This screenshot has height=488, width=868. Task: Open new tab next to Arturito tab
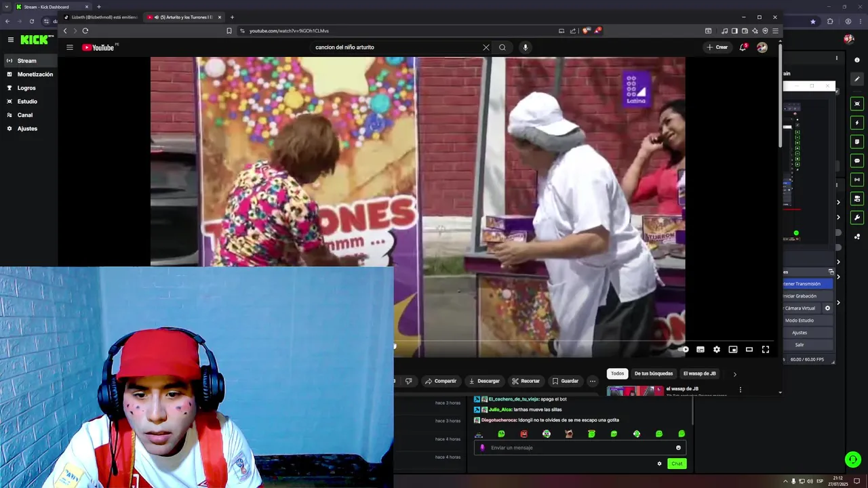[x=232, y=17]
